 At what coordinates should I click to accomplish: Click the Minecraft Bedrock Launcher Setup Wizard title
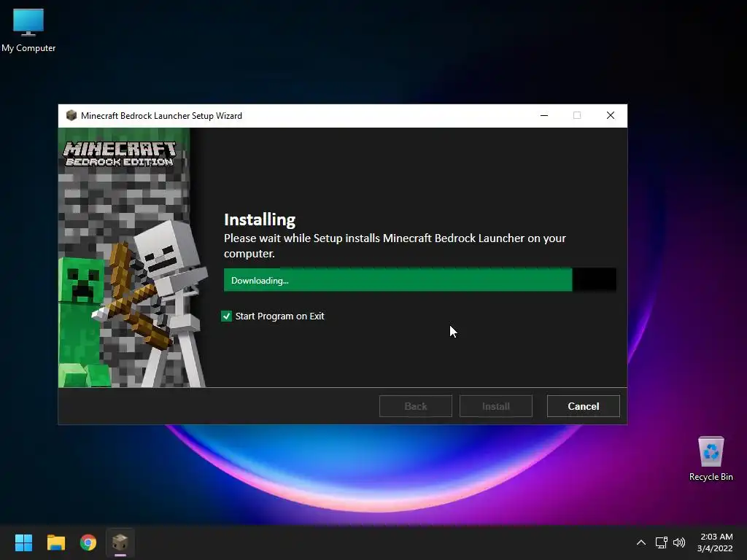pyautogui.click(x=161, y=116)
